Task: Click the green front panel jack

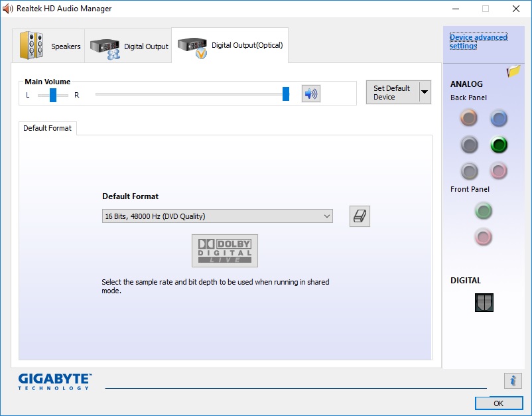Action: [x=484, y=211]
